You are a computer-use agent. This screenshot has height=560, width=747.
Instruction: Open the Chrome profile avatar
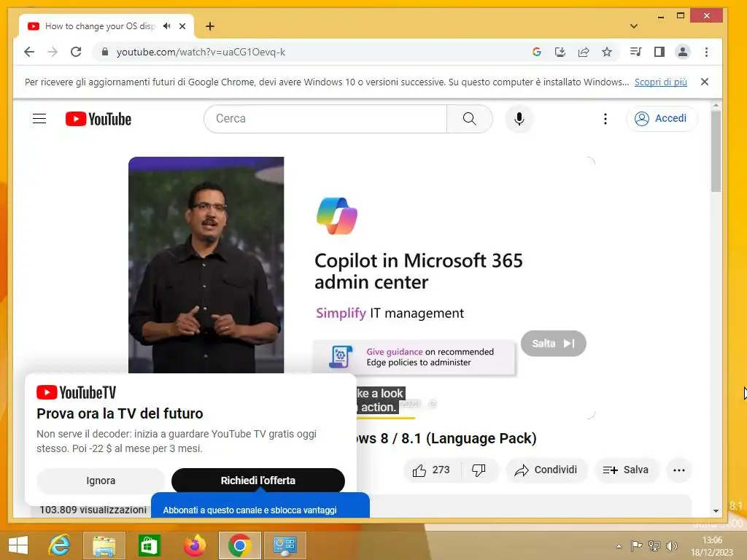coord(683,52)
